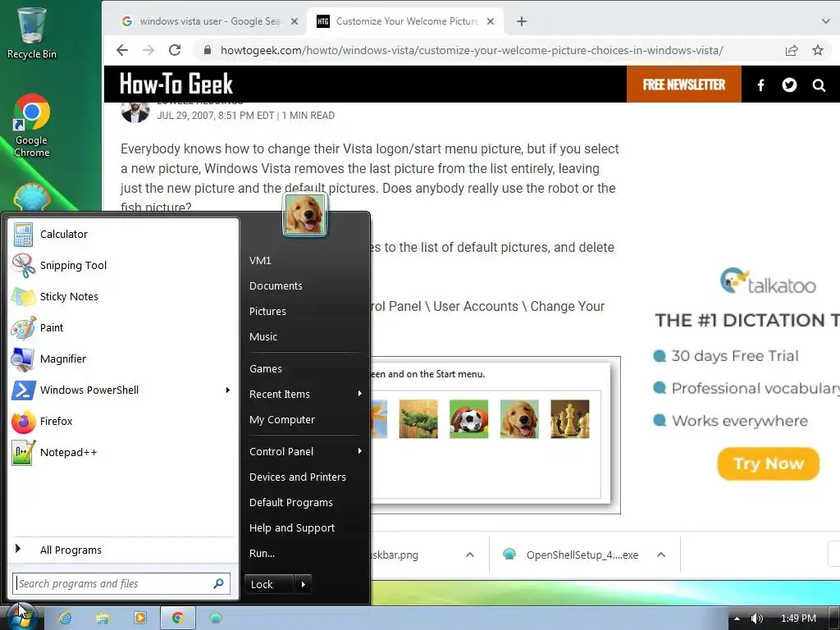Open a new Chrome tab
The image size is (840, 630).
pos(521,21)
